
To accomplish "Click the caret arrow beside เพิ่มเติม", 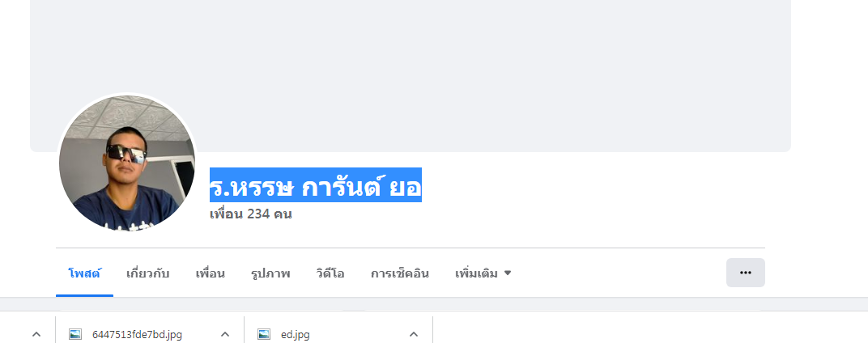I will [508, 273].
